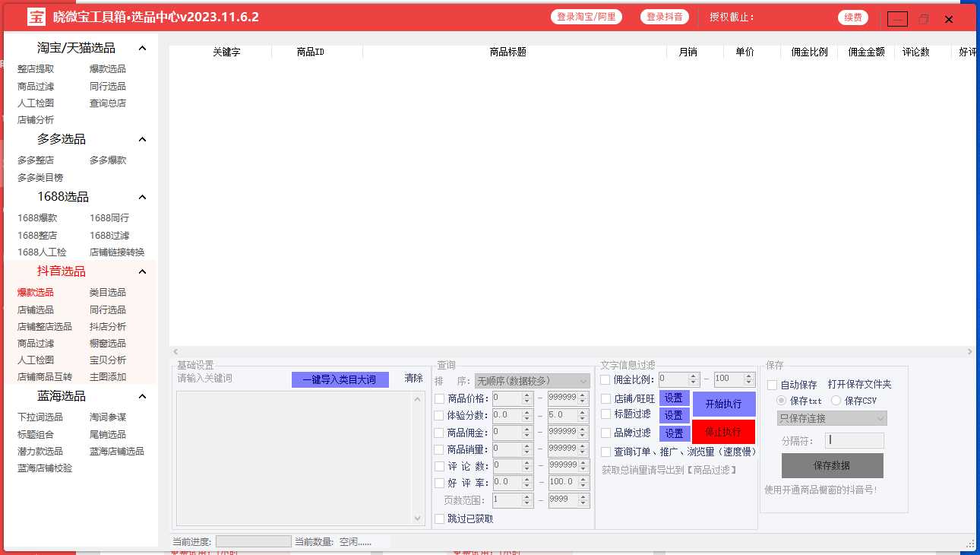Check the 品牌过滤 checkbox

tap(605, 433)
